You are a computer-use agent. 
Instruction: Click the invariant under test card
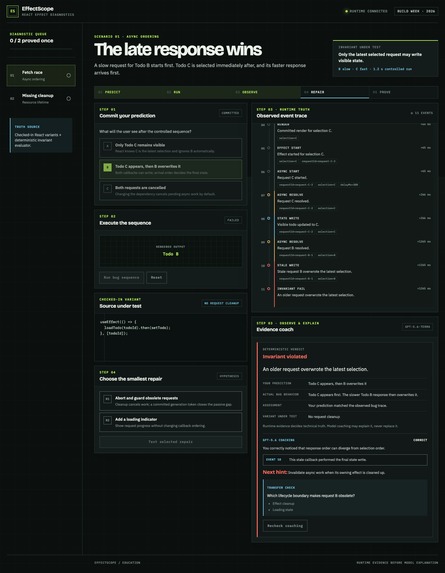tap(385, 58)
